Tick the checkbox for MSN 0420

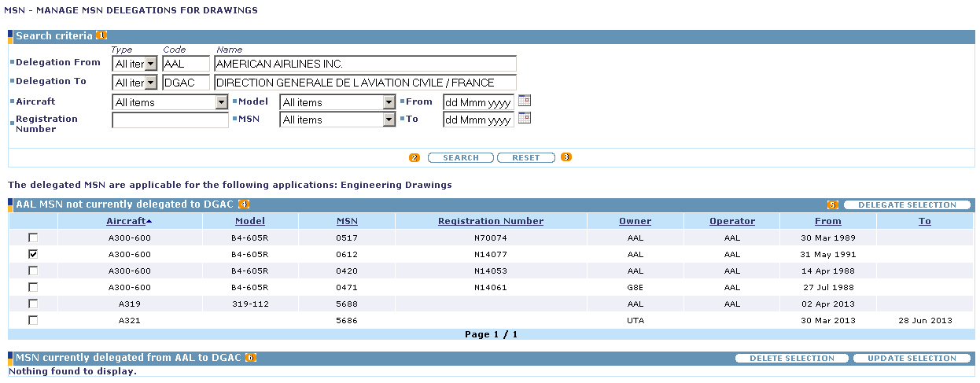click(33, 271)
